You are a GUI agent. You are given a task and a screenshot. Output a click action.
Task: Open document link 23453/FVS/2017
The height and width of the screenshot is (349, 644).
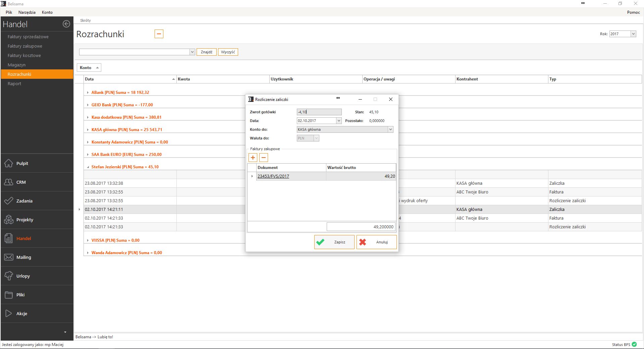(x=273, y=176)
